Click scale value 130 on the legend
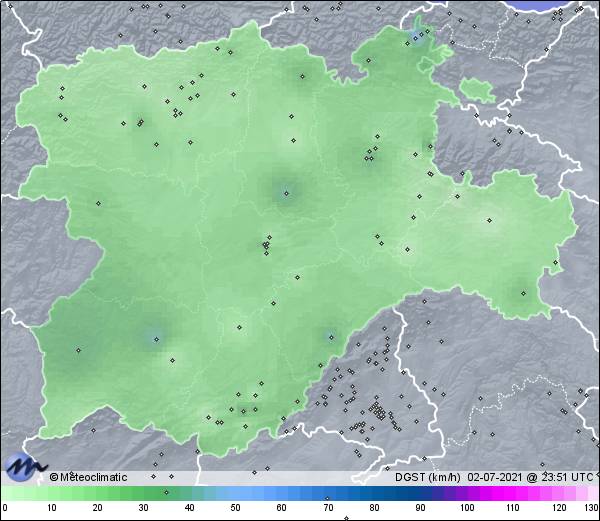Screen dimensions: 600x521 tap(592, 508)
